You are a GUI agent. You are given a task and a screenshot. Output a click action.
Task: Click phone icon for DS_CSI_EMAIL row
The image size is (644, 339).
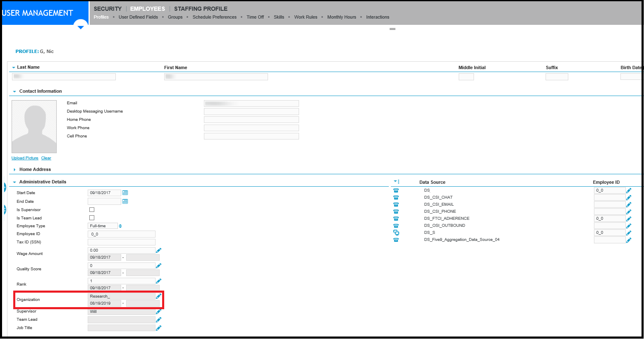click(x=396, y=204)
